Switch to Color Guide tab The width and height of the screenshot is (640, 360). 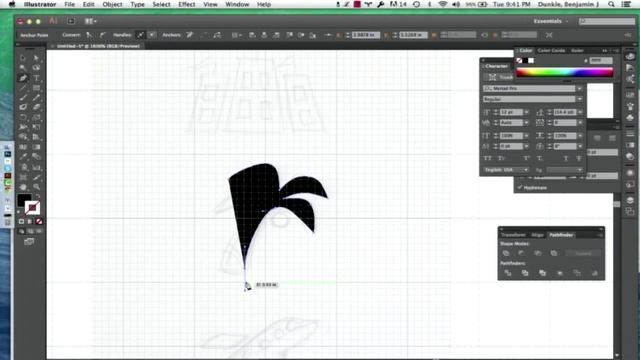[551, 51]
